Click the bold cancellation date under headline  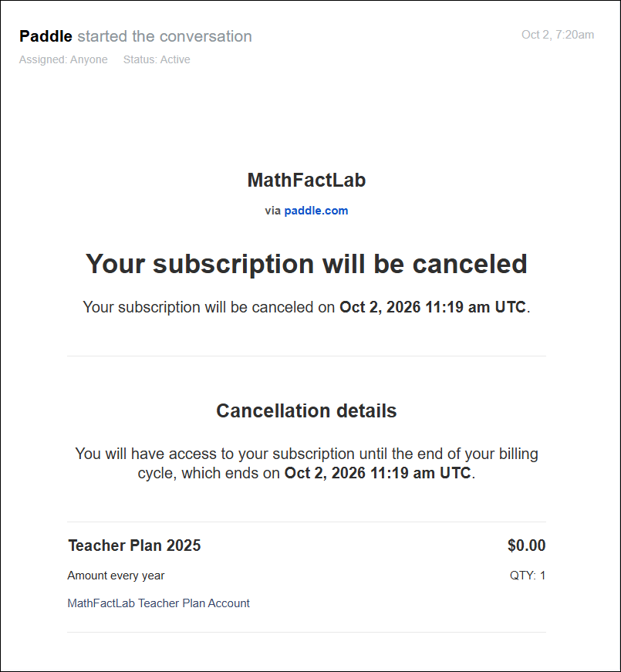433,307
